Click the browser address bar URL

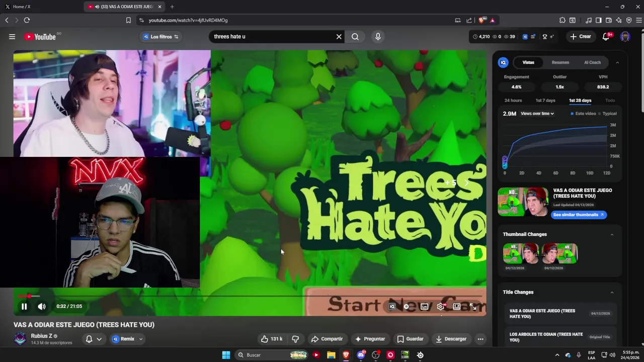(188, 20)
